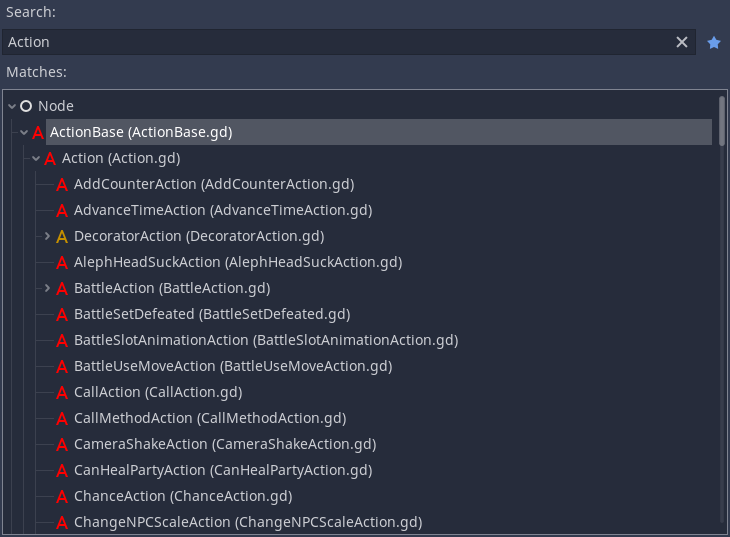The width and height of the screenshot is (730, 537).
Task: Click the AddCounterAction red icon
Action: pyautogui.click(x=62, y=184)
